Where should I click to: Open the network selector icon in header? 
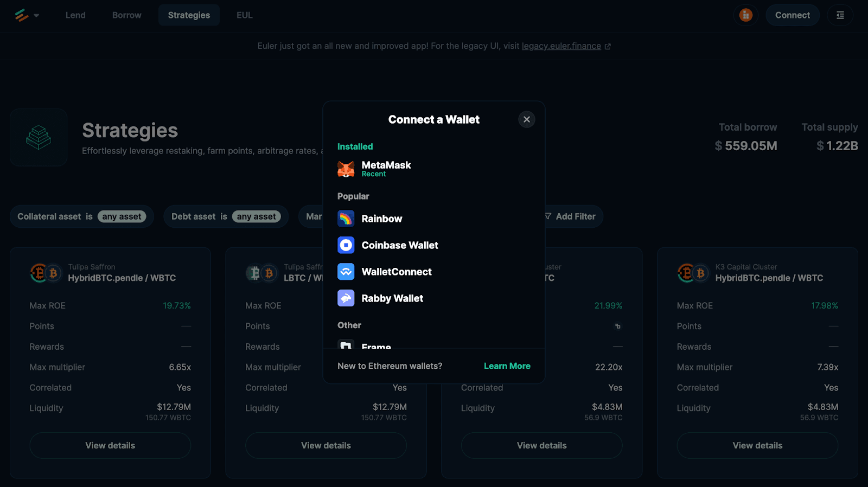coord(746,15)
